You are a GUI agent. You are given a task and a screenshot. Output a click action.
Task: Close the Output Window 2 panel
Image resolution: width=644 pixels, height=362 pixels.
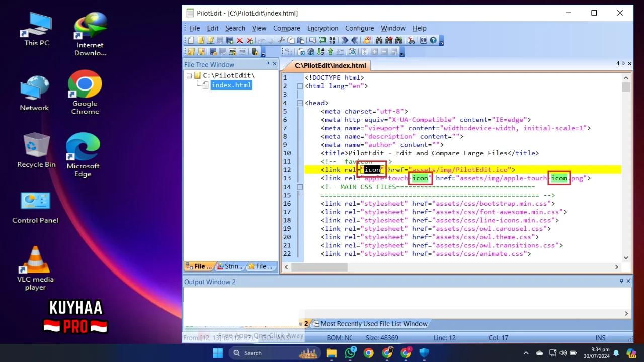click(x=627, y=282)
